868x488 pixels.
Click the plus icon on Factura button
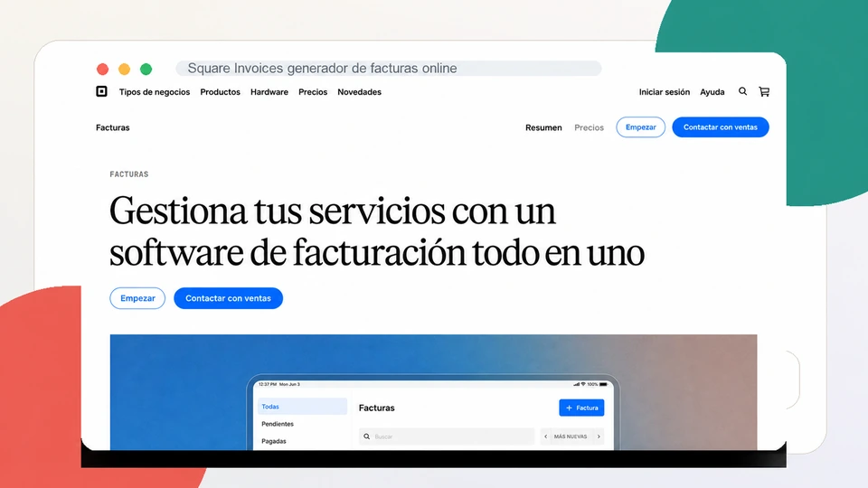(569, 408)
